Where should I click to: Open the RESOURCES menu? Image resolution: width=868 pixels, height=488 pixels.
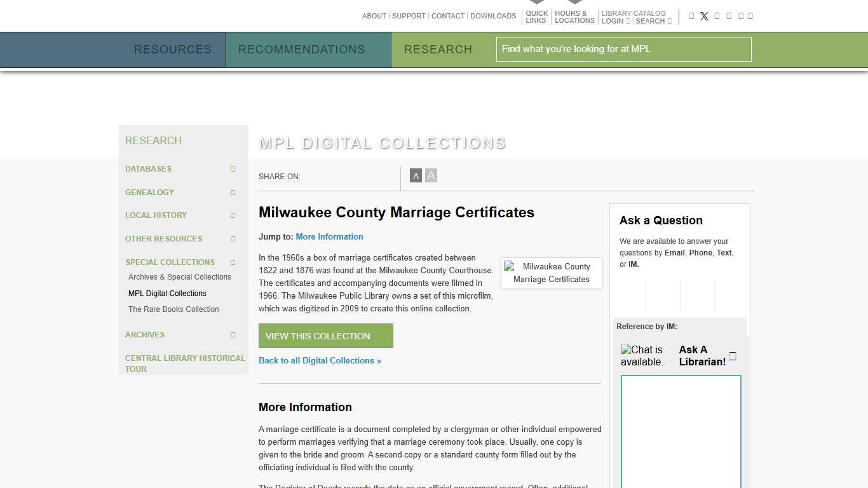(172, 49)
